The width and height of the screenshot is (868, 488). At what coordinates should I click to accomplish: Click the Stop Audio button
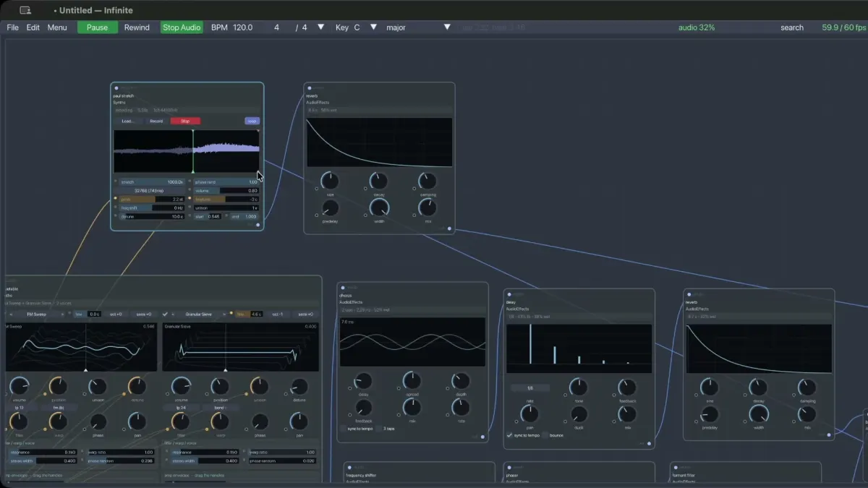click(182, 27)
